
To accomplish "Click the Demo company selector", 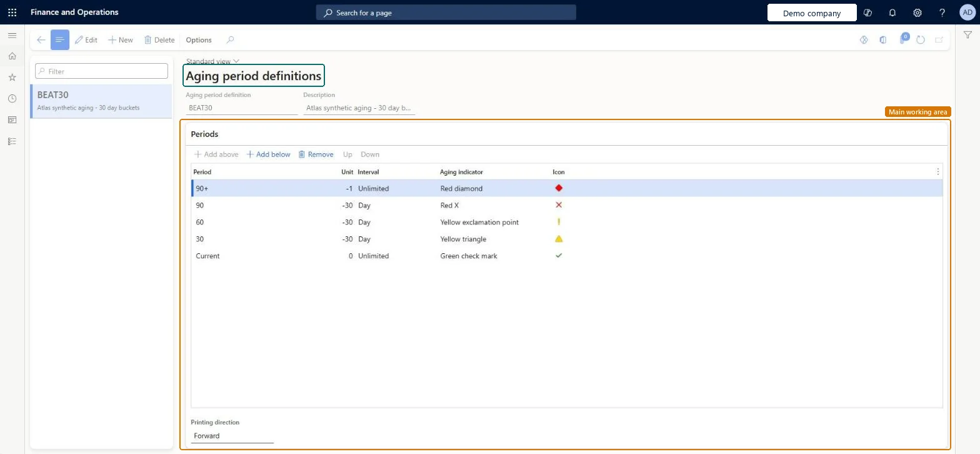I will pyautogui.click(x=812, y=13).
